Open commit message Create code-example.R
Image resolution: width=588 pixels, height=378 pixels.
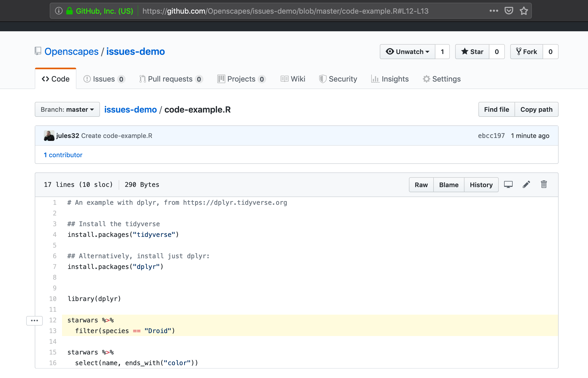click(117, 136)
